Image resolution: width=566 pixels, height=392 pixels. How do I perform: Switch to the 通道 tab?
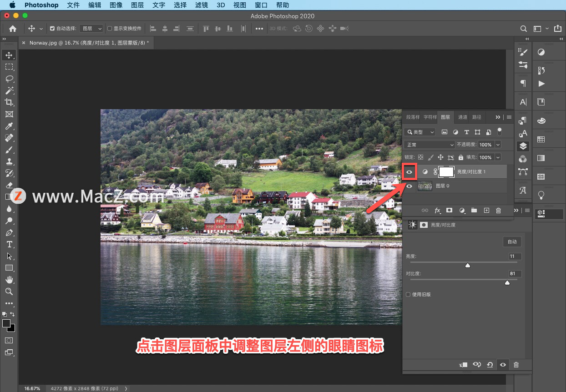[x=462, y=117]
